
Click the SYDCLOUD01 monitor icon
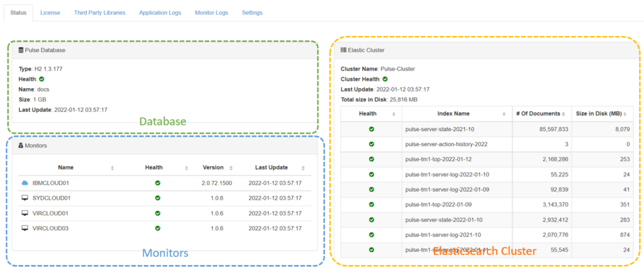[25, 198]
